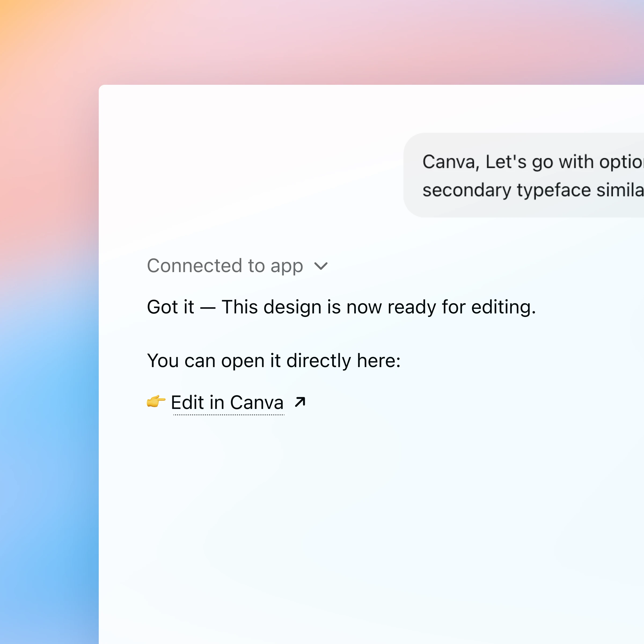The image size is (644, 644).
Task: Click the external link arrow after Edit in Canva
Action: tap(300, 402)
